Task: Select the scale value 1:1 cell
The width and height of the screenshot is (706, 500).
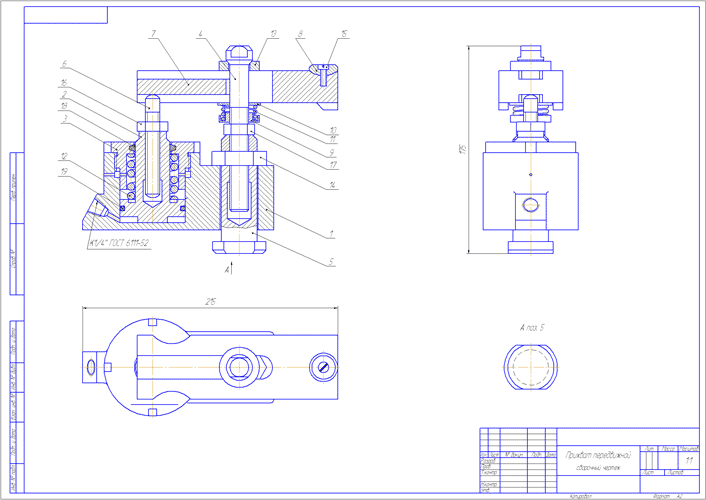Action: point(688,460)
